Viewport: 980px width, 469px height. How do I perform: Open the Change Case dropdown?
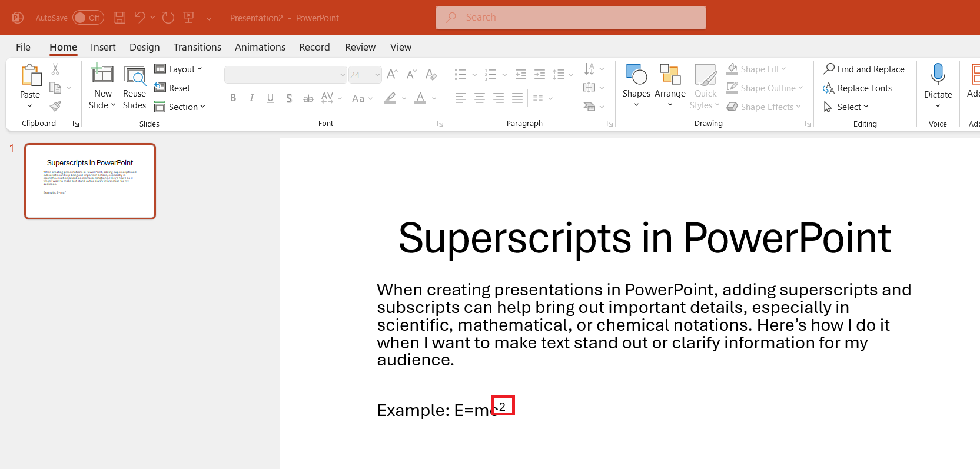tap(362, 98)
